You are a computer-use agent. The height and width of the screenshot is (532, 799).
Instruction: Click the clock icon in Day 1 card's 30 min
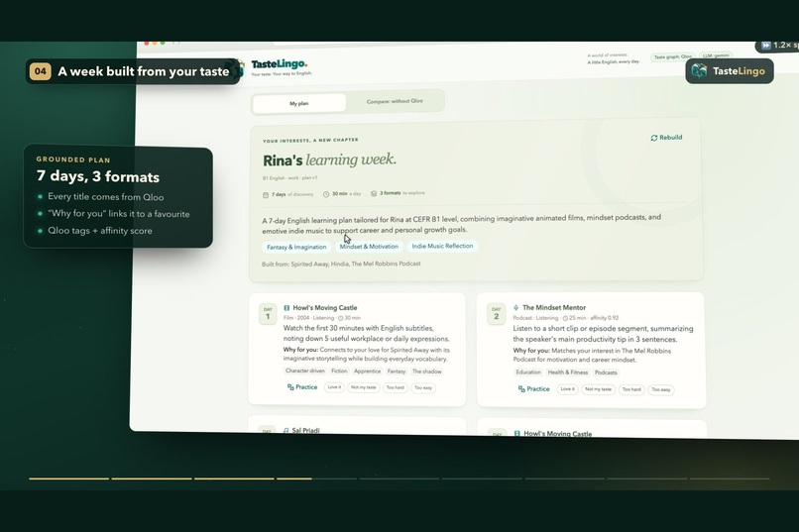(341, 318)
